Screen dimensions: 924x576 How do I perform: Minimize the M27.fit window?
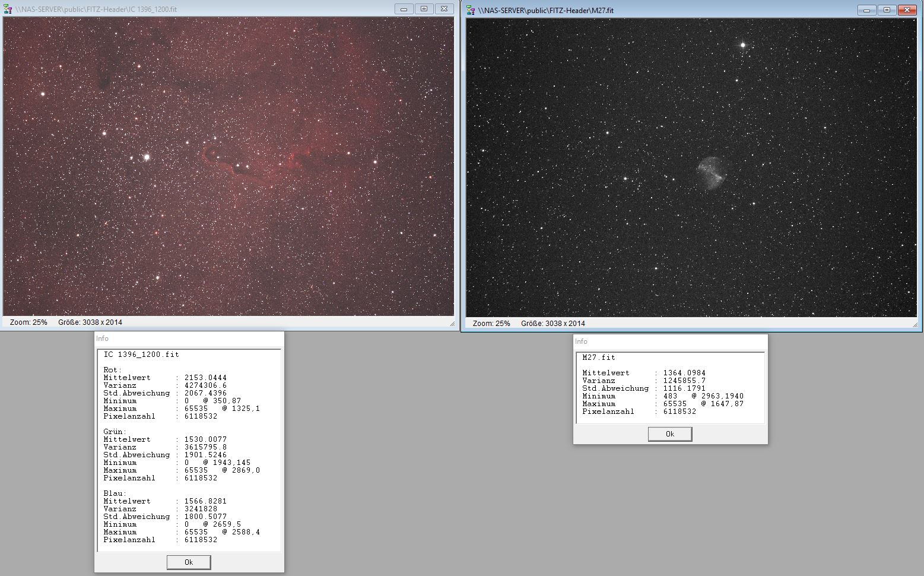[867, 10]
